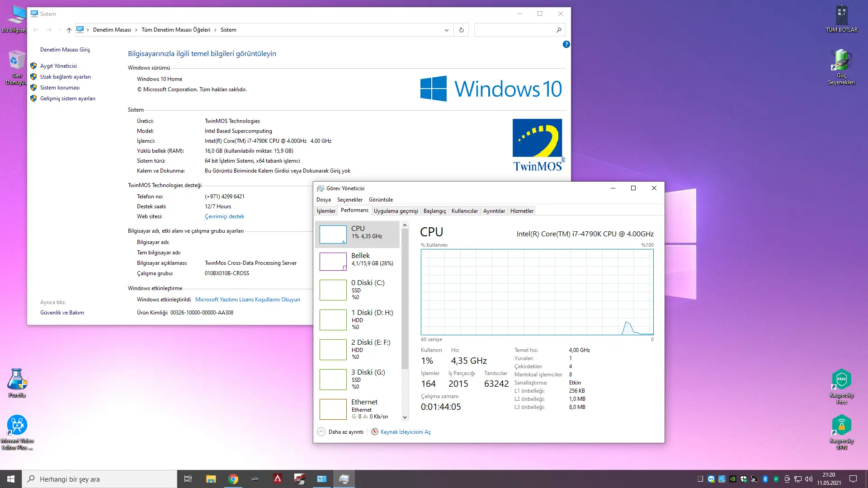
Task: Open Kaspersky green shield tray icon
Action: click(776, 479)
